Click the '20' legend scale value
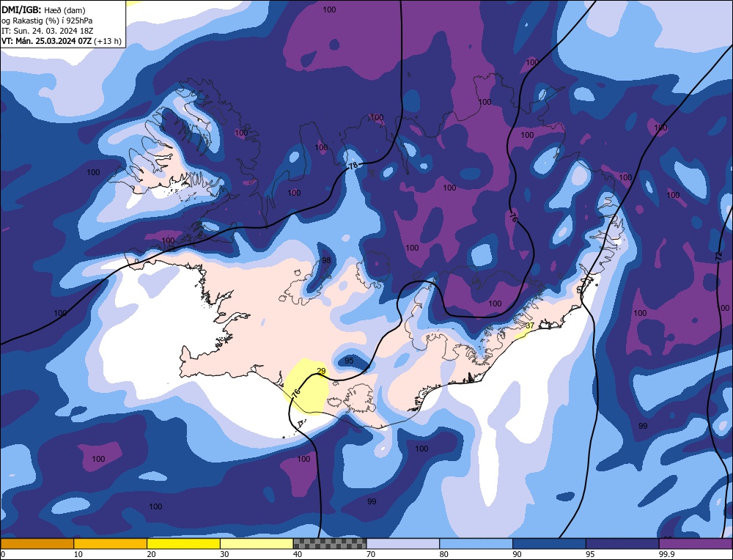The image size is (733, 560). click(152, 554)
